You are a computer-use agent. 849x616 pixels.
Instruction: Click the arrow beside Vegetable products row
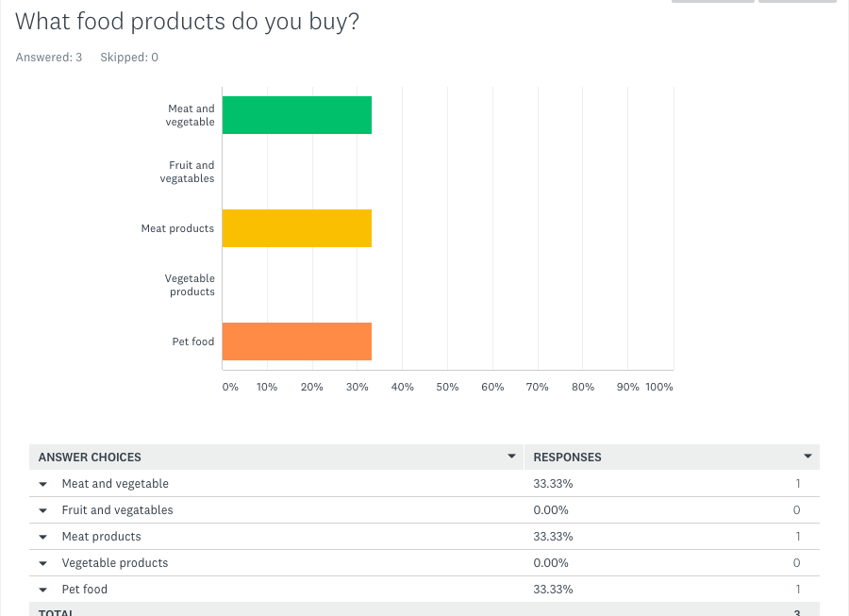tap(43, 563)
